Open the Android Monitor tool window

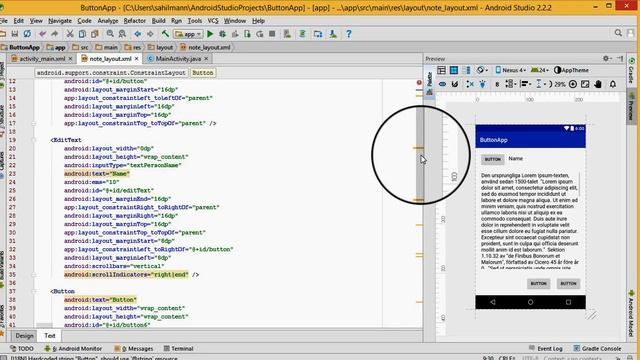[x=73, y=349]
